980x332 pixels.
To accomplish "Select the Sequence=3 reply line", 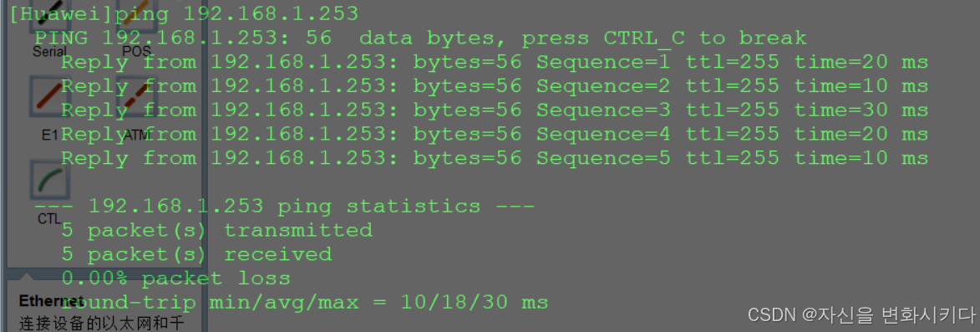I will pos(495,110).
